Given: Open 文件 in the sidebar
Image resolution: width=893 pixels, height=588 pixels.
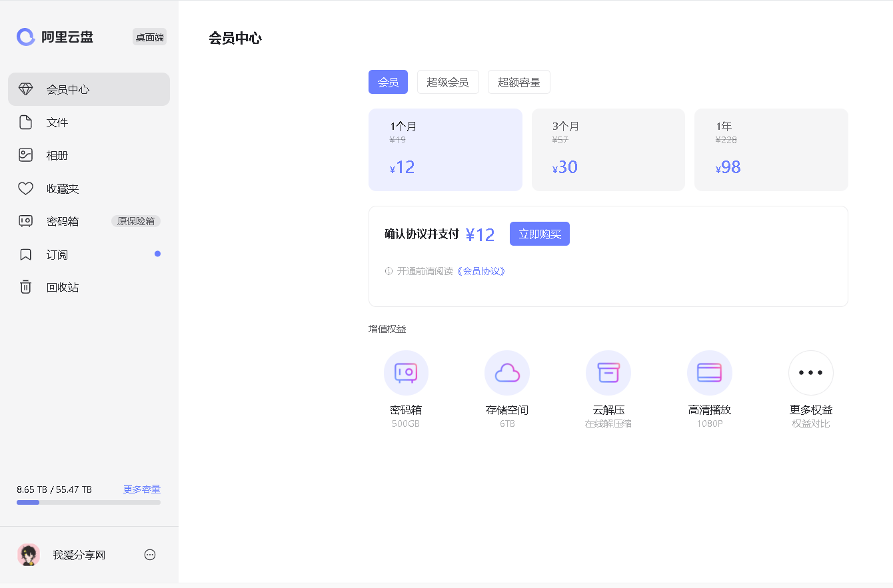Looking at the screenshot, I should pyautogui.click(x=89, y=123).
